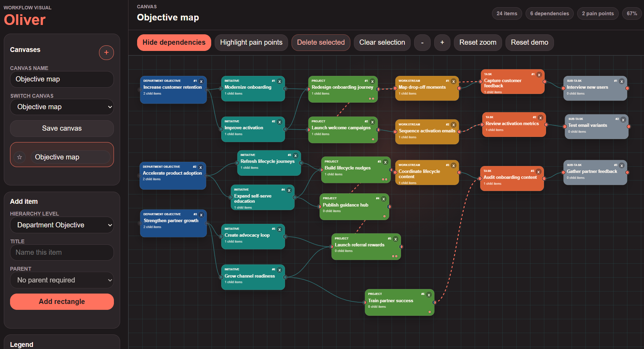Click the 67% zoom badge

tap(632, 14)
